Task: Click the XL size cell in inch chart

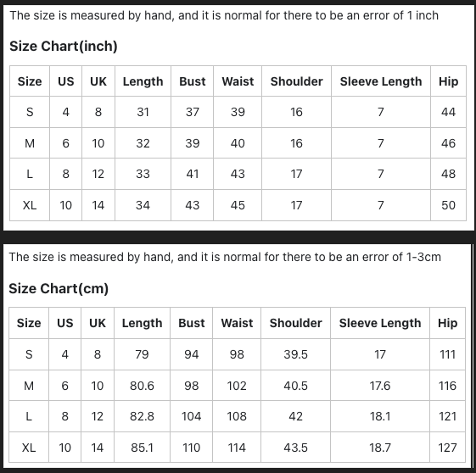Action: [x=30, y=205]
